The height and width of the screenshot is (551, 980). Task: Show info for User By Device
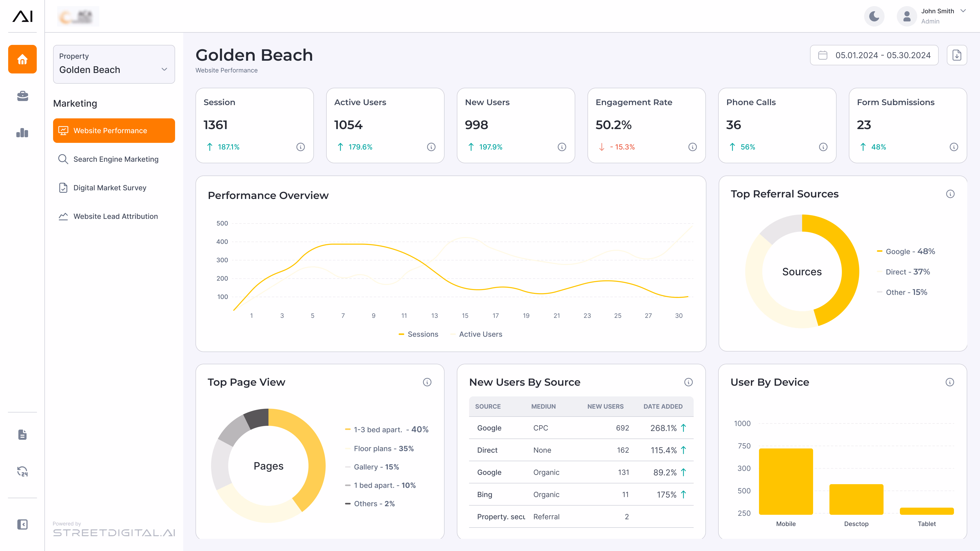[950, 382]
